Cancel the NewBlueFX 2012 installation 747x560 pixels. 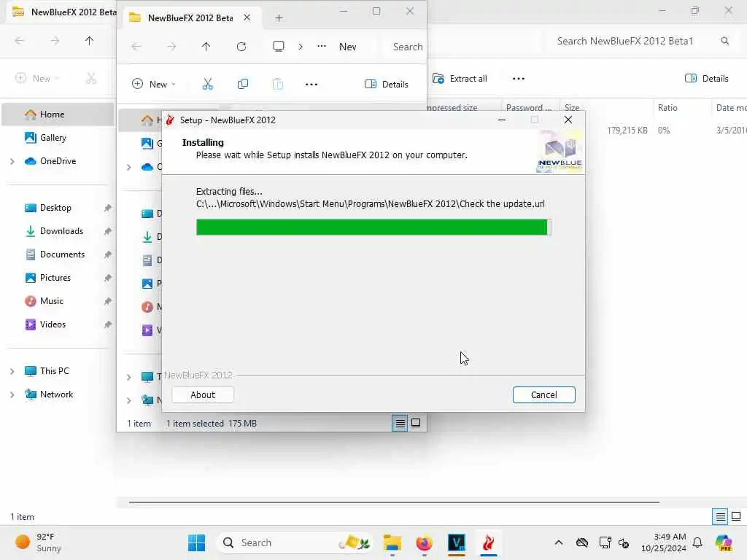point(543,394)
